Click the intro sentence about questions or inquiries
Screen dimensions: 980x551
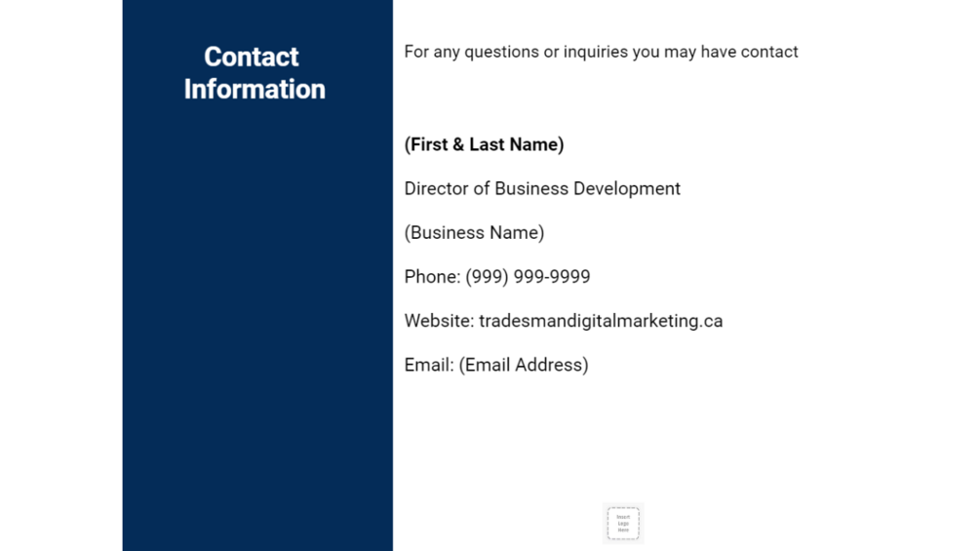601,52
